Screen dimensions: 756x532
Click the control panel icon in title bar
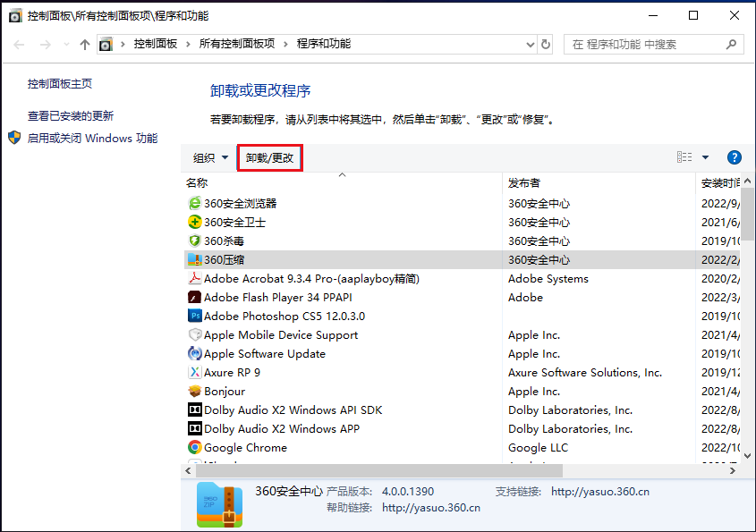[x=15, y=16]
